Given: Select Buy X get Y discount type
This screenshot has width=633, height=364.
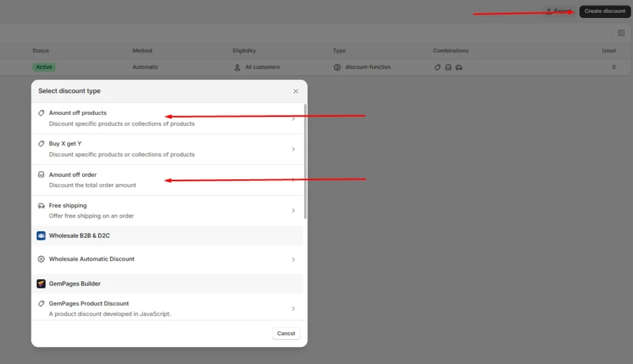Looking at the screenshot, I should point(167,149).
